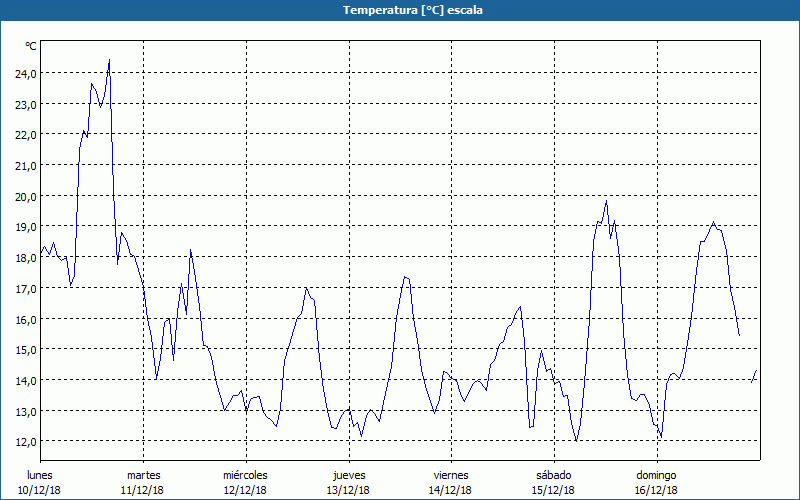This screenshot has width=800, height=500.
Task: Click the 19,0 axis value
Action: 26,227
